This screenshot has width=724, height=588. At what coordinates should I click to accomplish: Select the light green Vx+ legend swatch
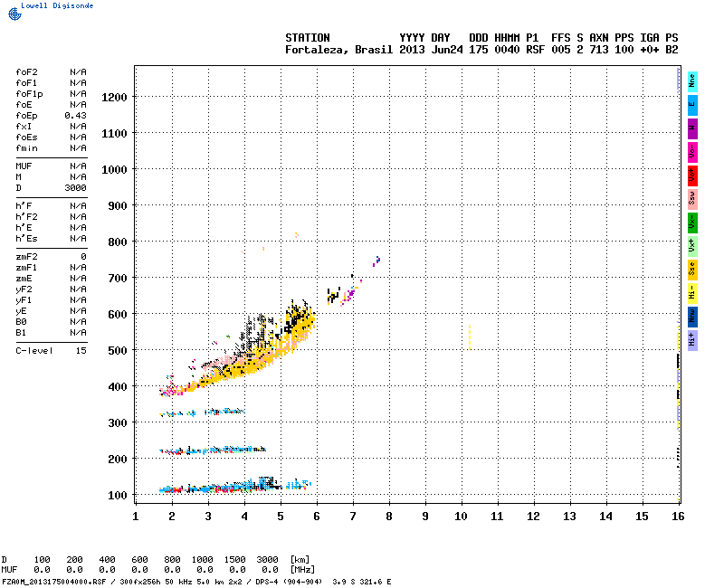click(692, 246)
